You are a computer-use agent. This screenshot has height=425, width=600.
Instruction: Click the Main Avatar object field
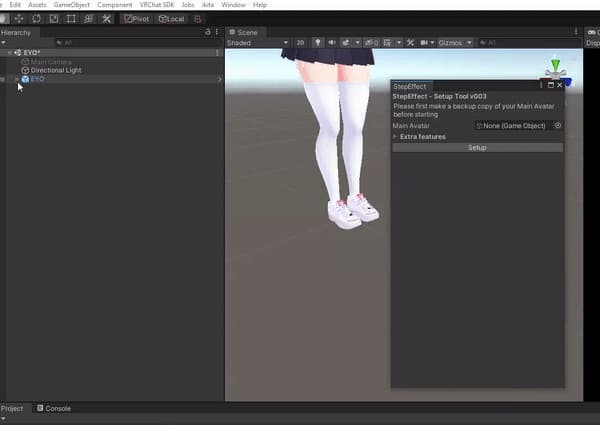[x=514, y=126]
